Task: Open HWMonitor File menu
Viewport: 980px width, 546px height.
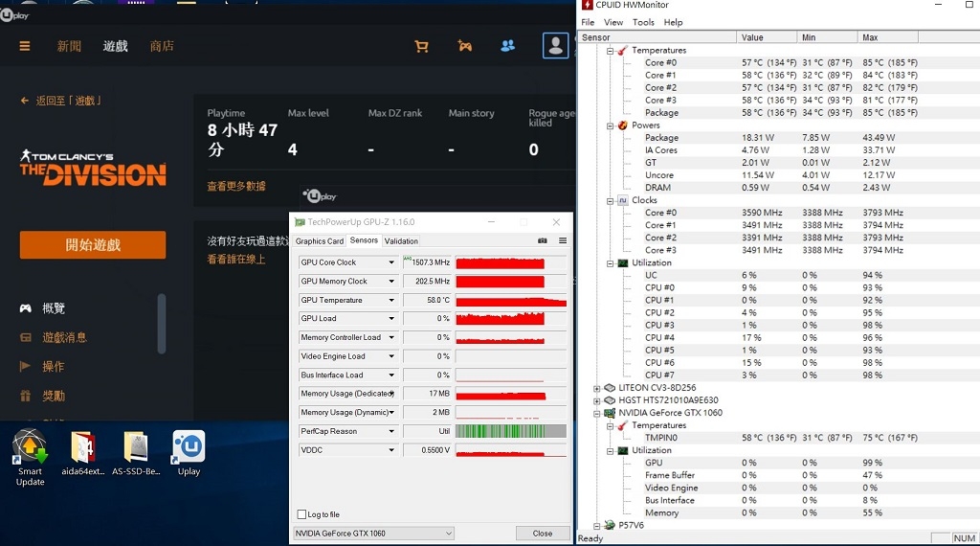Action: [588, 22]
